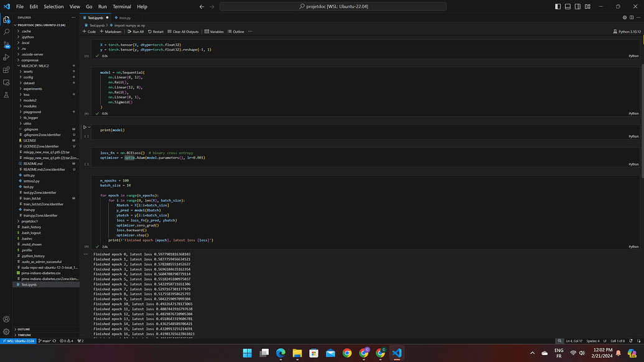This screenshot has height=362, width=644.
Task: Expand the OUTLINE section
Action: 24,329
